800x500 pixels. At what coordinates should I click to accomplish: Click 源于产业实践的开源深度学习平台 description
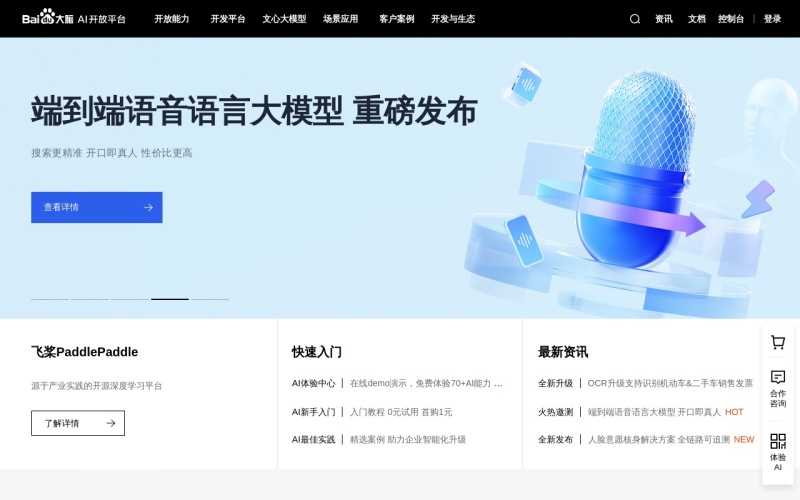pyautogui.click(x=96, y=386)
